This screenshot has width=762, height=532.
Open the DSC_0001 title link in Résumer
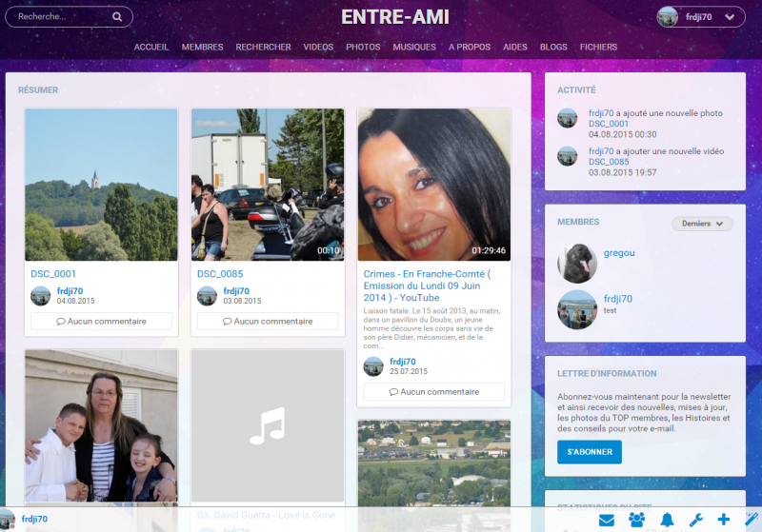pos(53,274)
